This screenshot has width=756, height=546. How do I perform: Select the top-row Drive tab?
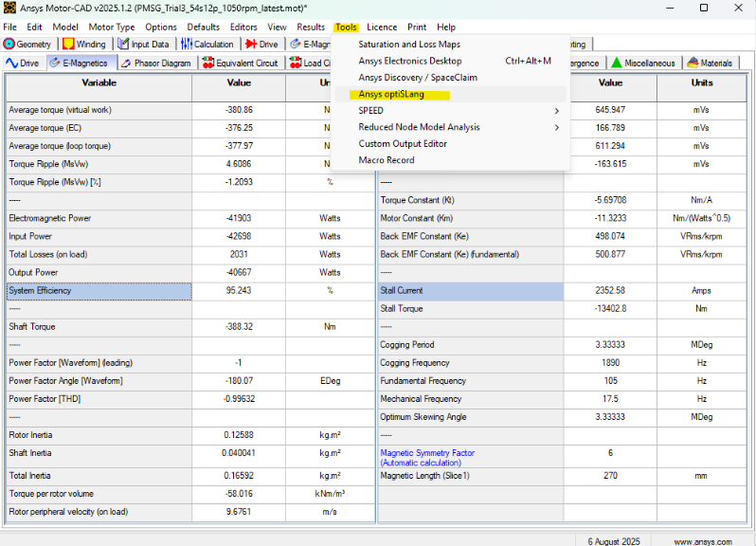262,45
